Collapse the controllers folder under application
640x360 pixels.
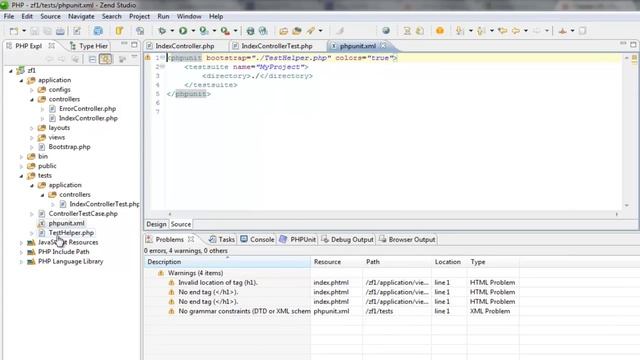32,99
